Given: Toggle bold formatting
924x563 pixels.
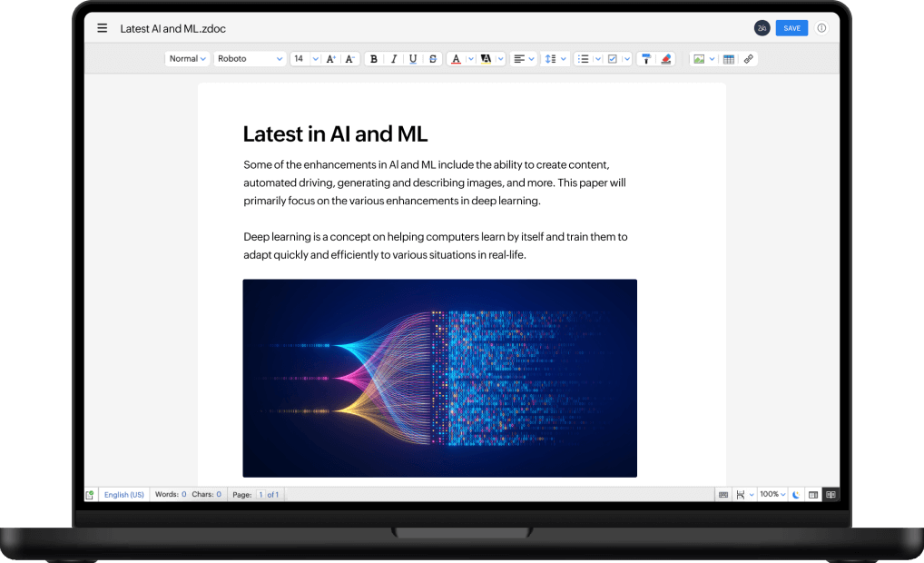Looking at the screenshot, I should 374,59.
